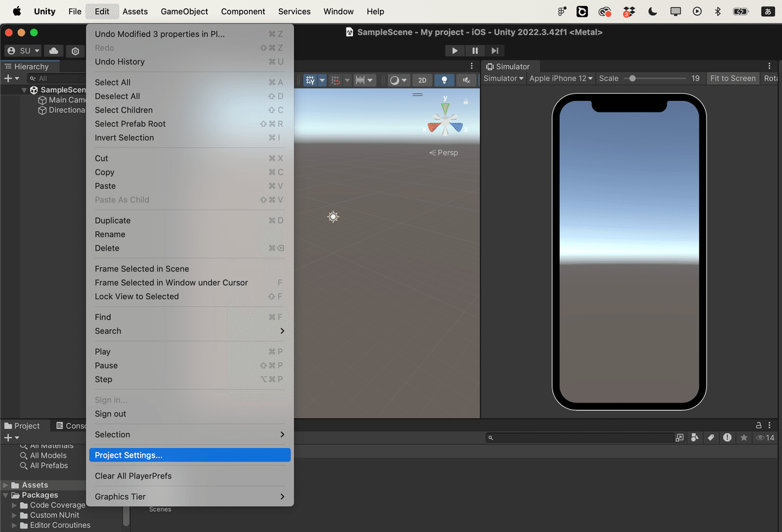782x532 pixels.
Task: Click the Apple menu icon
Action: [17, 11]
